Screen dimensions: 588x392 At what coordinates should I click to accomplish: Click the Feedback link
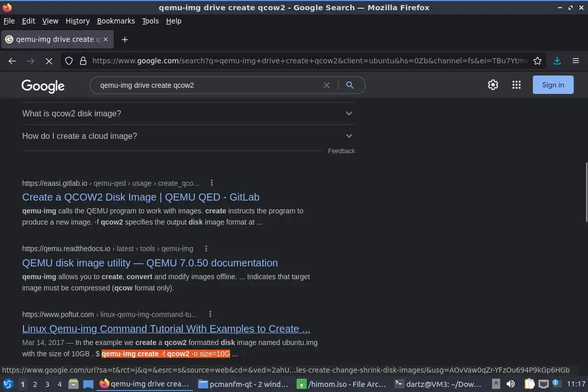pos(341,151)
